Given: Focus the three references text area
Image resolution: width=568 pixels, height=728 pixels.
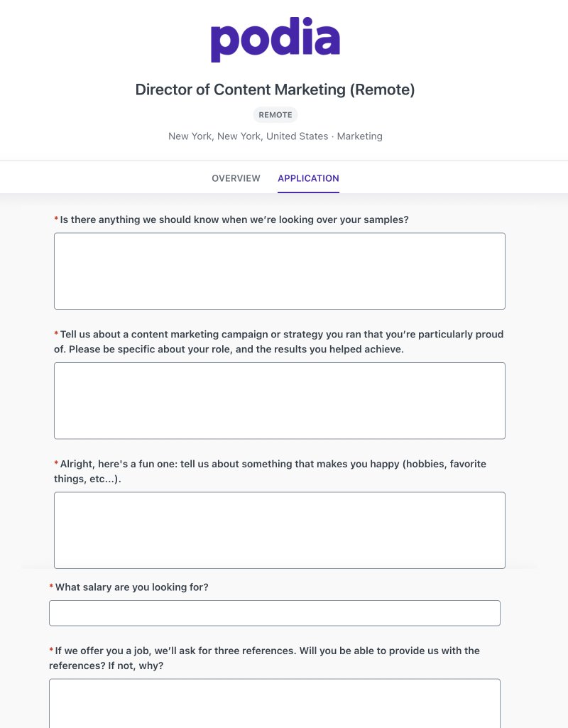Looking at the screenshot, I should click(275, 703).
